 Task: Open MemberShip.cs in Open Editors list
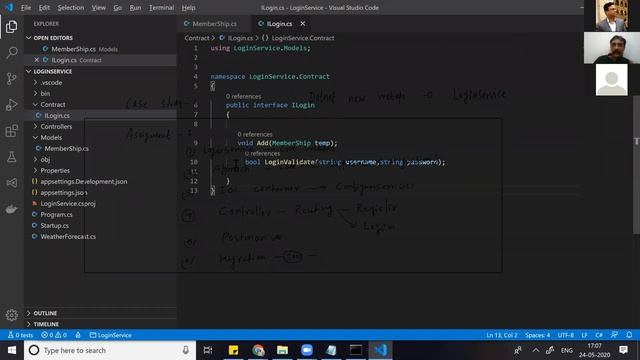pos(100,49)
